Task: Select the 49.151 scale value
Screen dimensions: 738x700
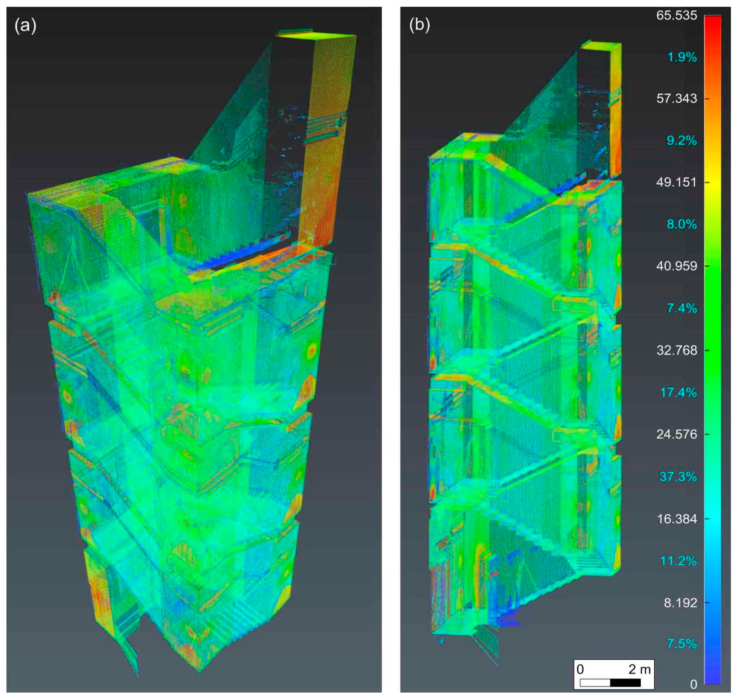Action: 676,182
